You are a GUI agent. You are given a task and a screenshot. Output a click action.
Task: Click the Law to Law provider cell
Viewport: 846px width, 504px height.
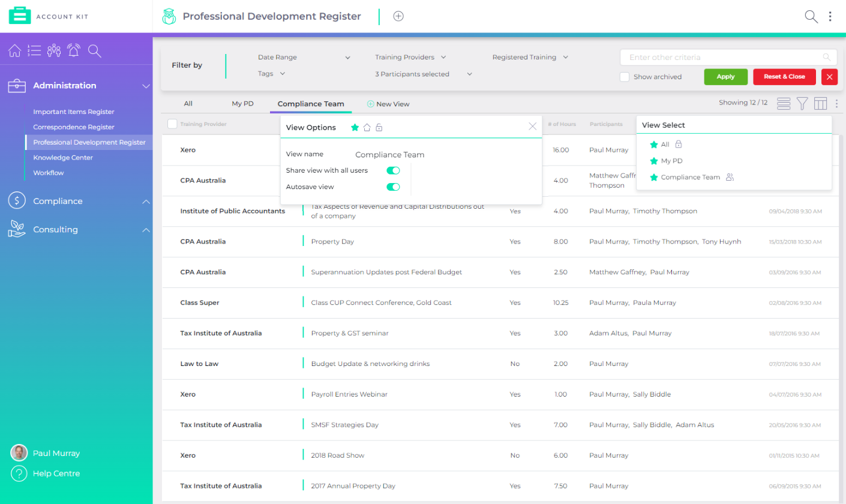coord(199,364)
